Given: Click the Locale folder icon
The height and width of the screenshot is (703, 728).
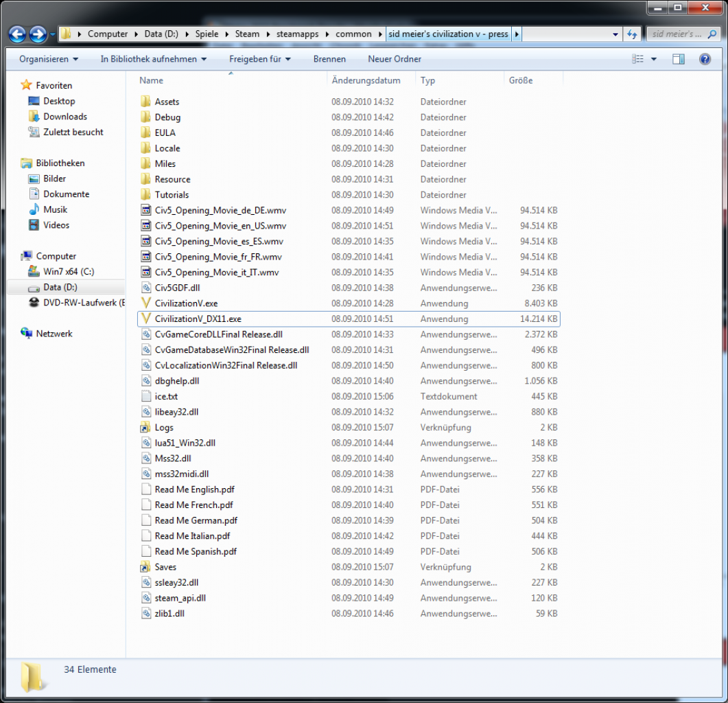Looking at the screenshot, I should tap(145, 148).
